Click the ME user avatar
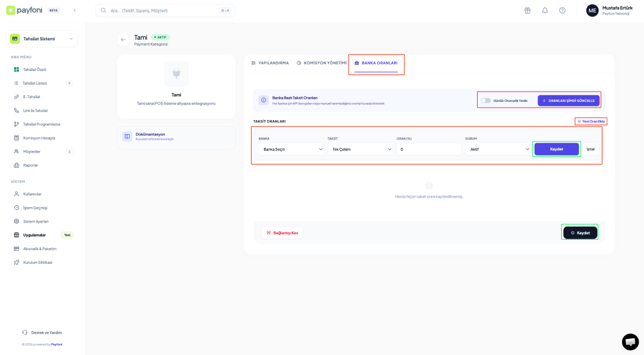 click(592, 11)
